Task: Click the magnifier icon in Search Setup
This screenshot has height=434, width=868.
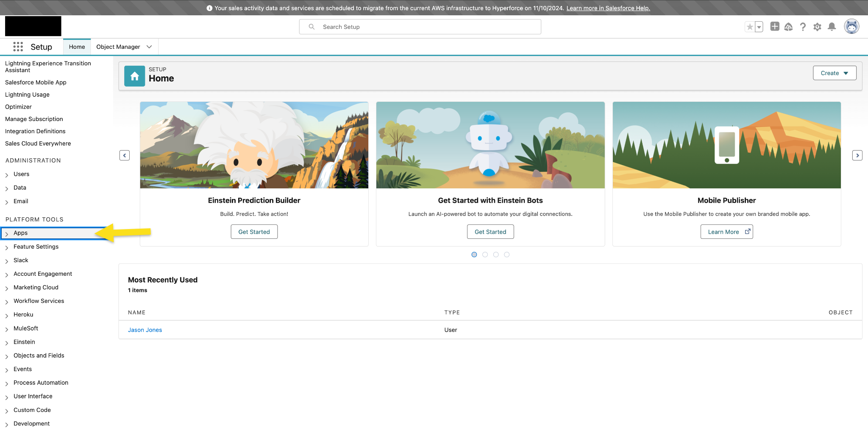Action: pyautogui.click(x=312, y=27)
